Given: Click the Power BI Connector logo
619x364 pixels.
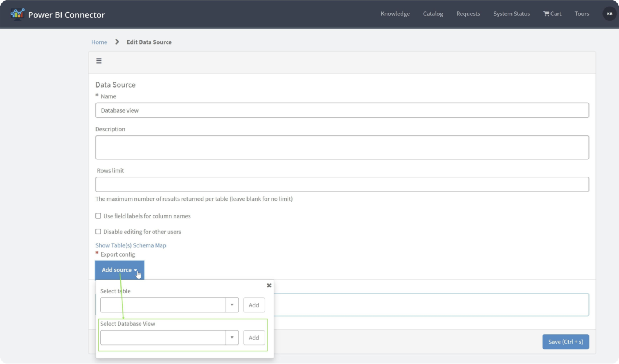Looking at the screenshot, I should [57, 14].
